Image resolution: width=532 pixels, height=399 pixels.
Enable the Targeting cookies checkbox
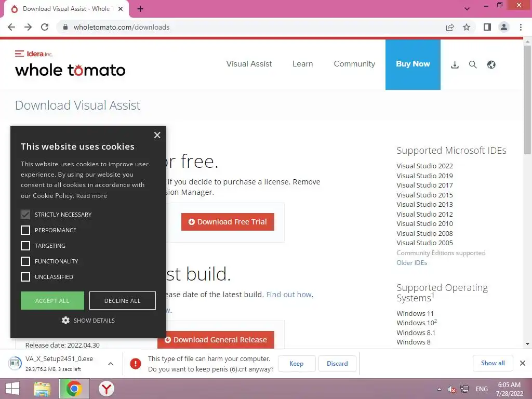click(x=25, y=246)
